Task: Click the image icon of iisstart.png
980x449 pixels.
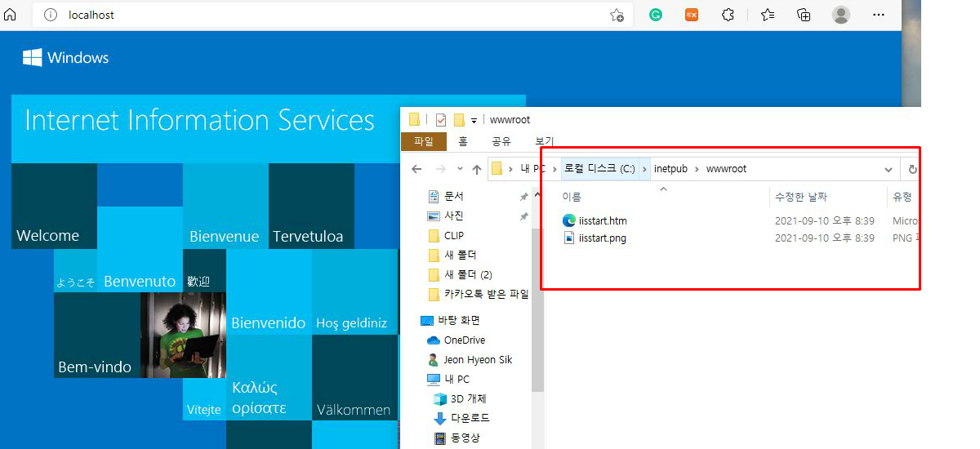Action: (x=569, y=238)
